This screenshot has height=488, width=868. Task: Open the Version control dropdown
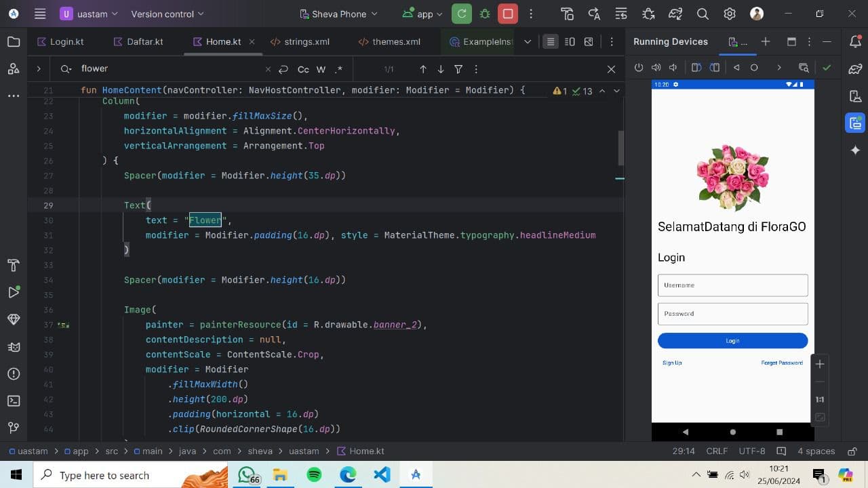[167, 14]
